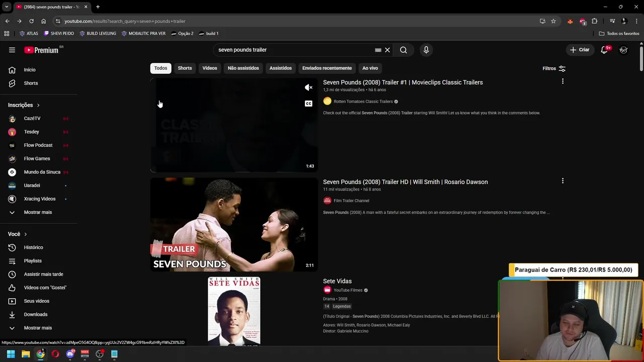The height and width of the screenshot is (362, 644).
Task: Select the Enviados recentemente filter chip
Action: [x=327, y=68]
